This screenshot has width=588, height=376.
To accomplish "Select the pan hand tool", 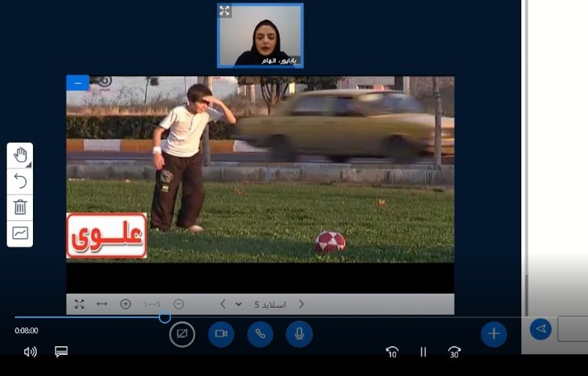I will 20,155.
